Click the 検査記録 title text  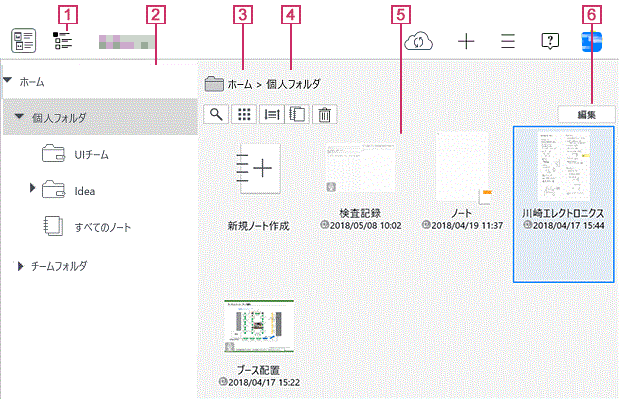click(x=360, y=214)
